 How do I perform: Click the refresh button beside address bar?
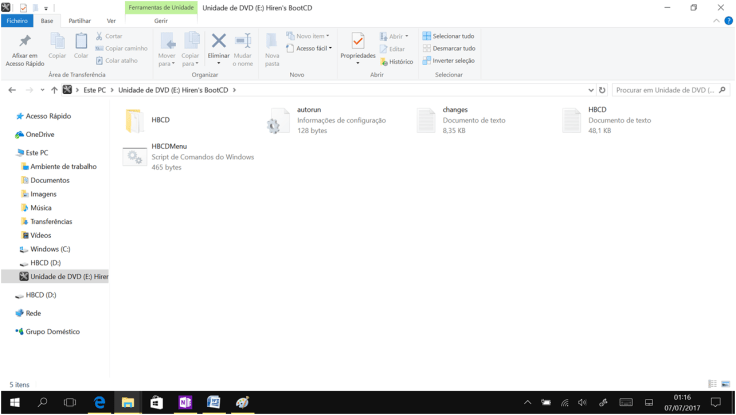pyautogui.click(x=602, y=90)
